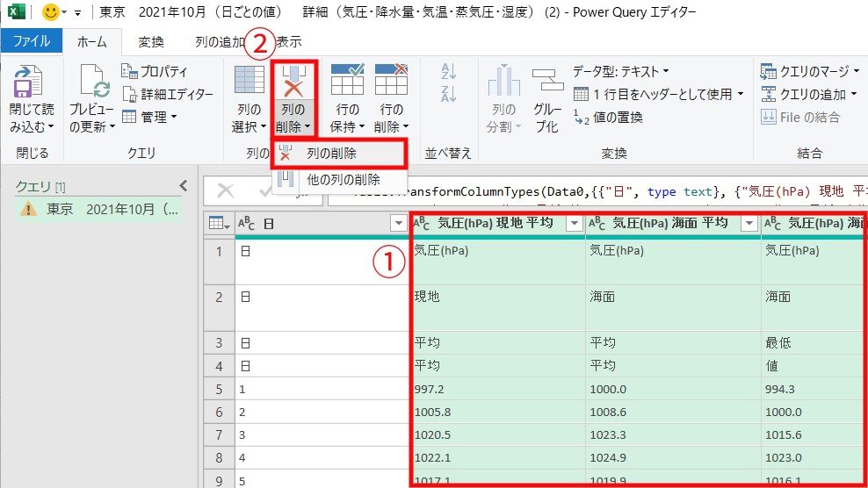Sort ascending with the A-Z icon
The image size is (868, 488).
coord(448,71)
